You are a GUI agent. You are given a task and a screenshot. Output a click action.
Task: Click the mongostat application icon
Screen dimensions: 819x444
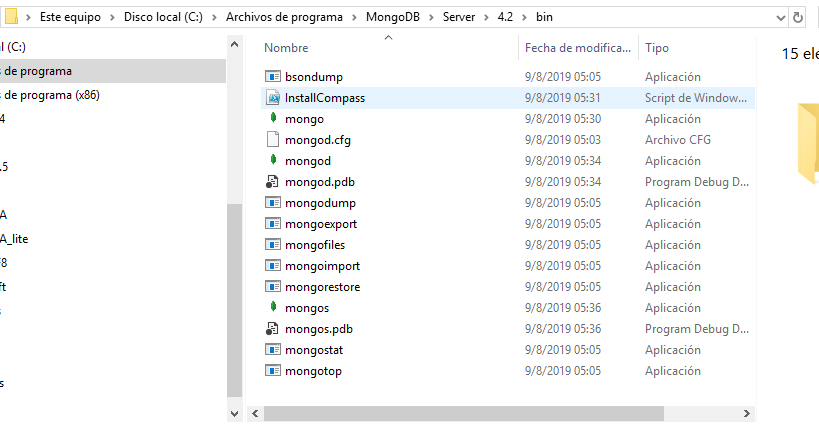pyautogui.click(x=273, y=349)
